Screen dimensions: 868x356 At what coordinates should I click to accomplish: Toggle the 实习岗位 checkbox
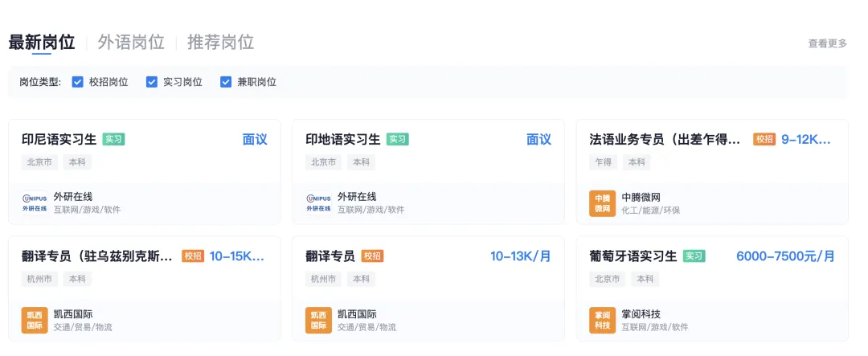pyautogui.click(x=152, y=82)
